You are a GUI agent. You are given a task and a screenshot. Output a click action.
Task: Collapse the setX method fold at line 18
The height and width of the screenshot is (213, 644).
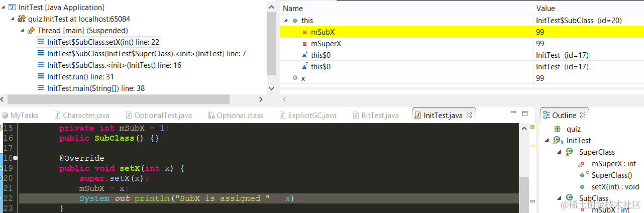pyautogui.click(x=15, y=158)
